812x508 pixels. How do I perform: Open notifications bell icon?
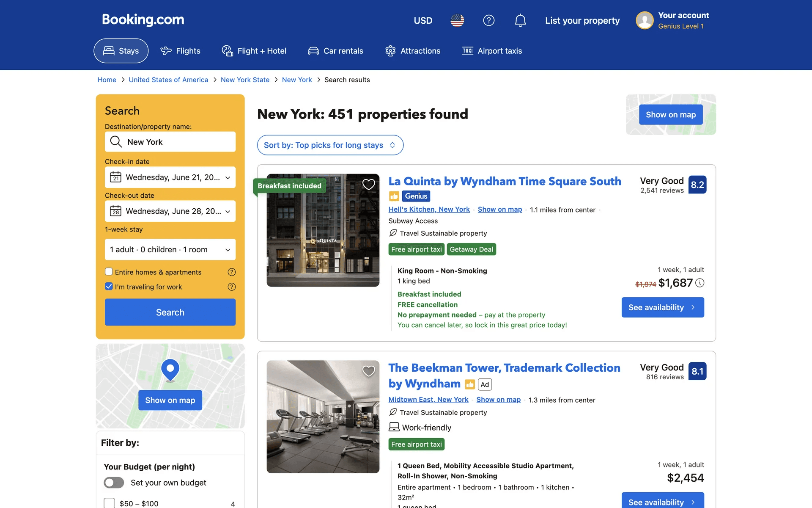[x=520, y=20]
